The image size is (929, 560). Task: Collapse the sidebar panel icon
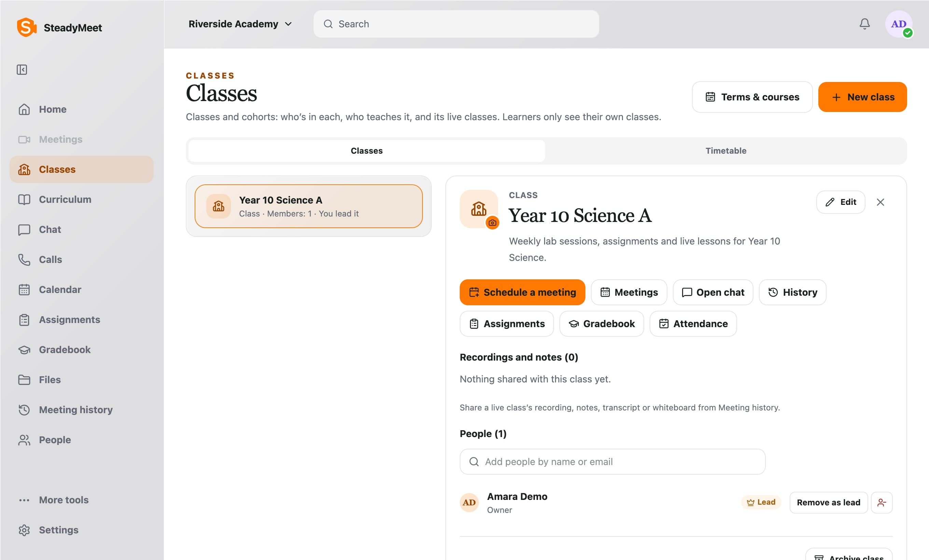coord(22,70)
